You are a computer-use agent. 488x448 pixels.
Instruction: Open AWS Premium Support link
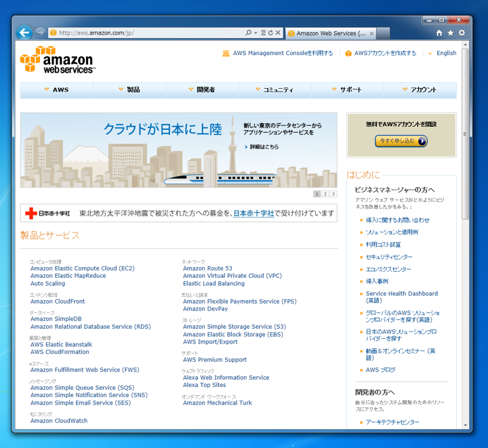[215, 360]
